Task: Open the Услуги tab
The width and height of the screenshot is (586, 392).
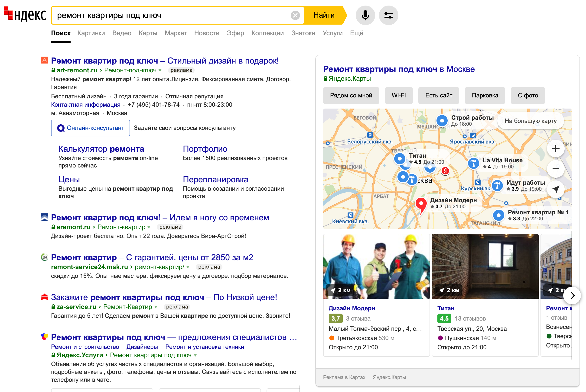Action: coord(332,33)
